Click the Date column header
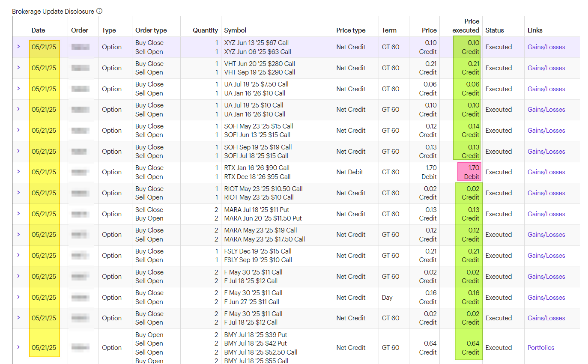The image size is (588, 364). [38, 30]
